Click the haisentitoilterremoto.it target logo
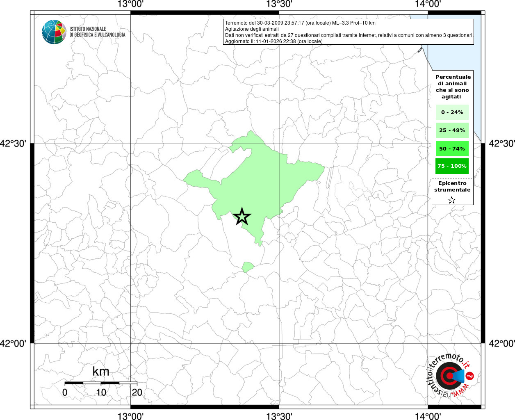Viewport: 515px width, 420px height. 449,376
